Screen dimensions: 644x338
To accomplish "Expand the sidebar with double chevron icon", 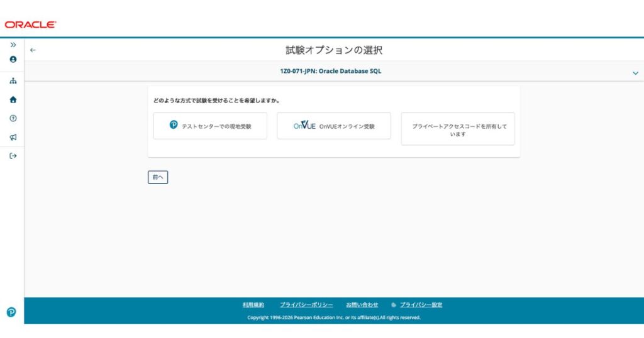I will [x=13, y=45].
